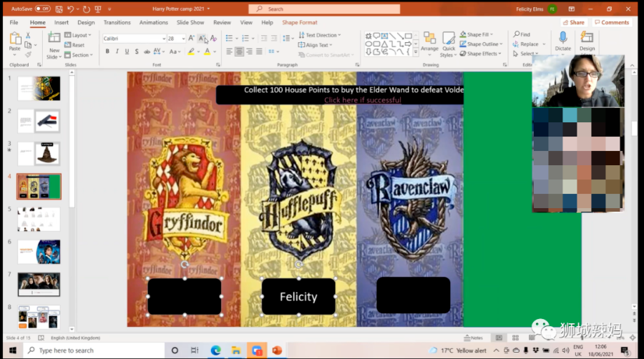Center the text
The height and width of the screenshot is (359, 644).
point(239,51)
